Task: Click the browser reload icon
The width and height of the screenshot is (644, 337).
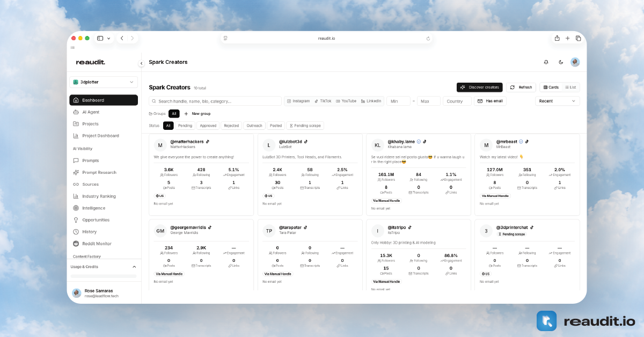Action: tap(428, 38)
